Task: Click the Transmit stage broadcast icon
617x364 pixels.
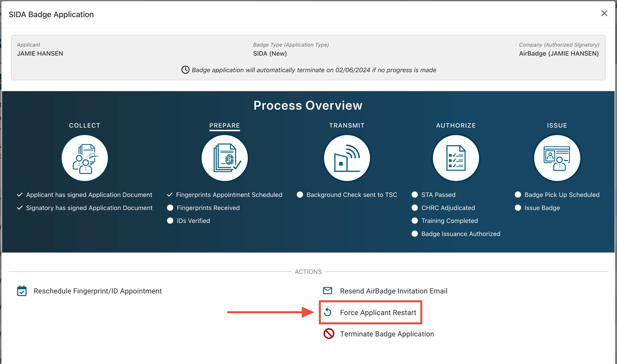Action: point(347,158)
